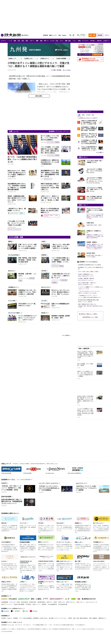Click the ログイン link
111x644 pixels.
coord(107,35)
